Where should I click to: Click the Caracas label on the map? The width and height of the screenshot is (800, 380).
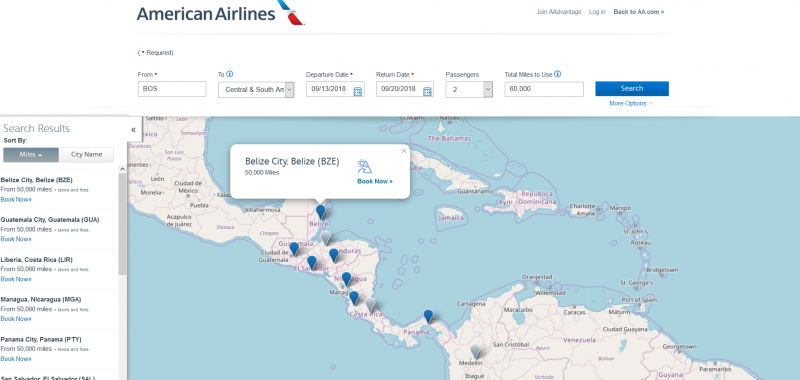574,312
